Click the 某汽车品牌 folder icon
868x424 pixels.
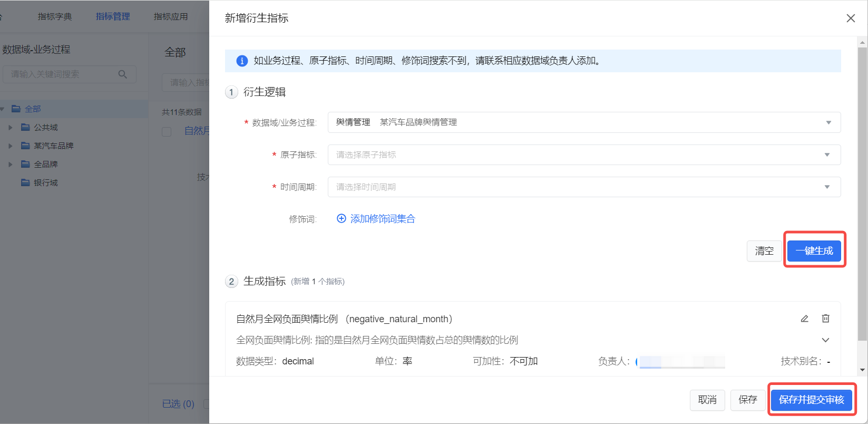(x=25, y=146)
